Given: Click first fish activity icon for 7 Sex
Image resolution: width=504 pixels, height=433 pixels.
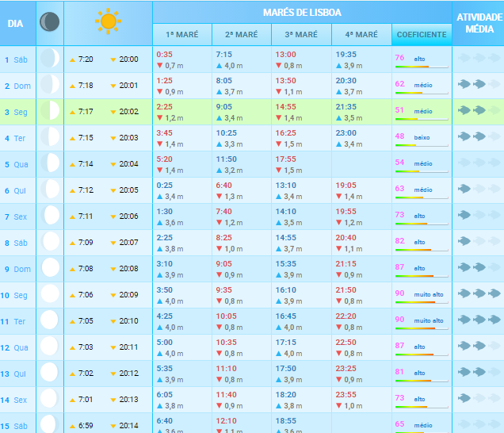Looking at the screenshot, I should coord(464,215).
